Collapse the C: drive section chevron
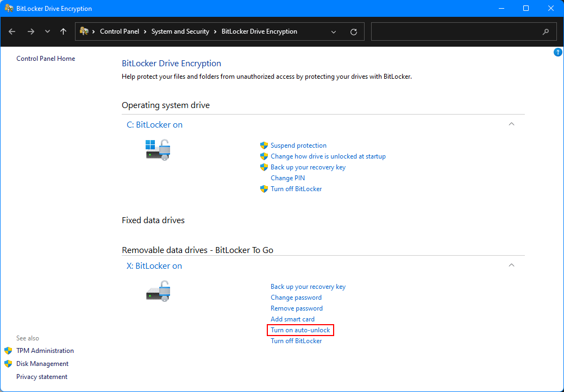The width and height of the screenshot is (564, 392). pyautogui.click(x=511, y=124)
